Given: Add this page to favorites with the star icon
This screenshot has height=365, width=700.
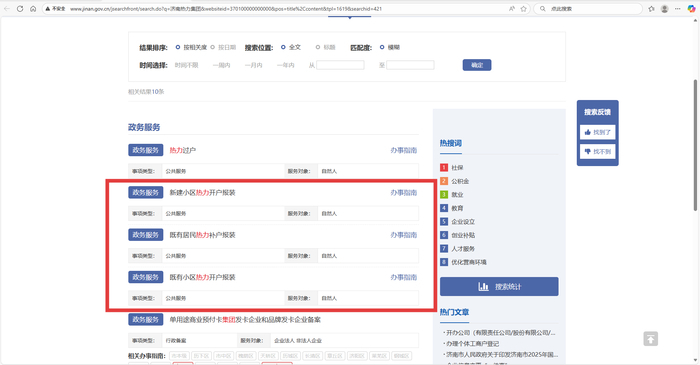Looking at the screenshot, I should [523, 8].
